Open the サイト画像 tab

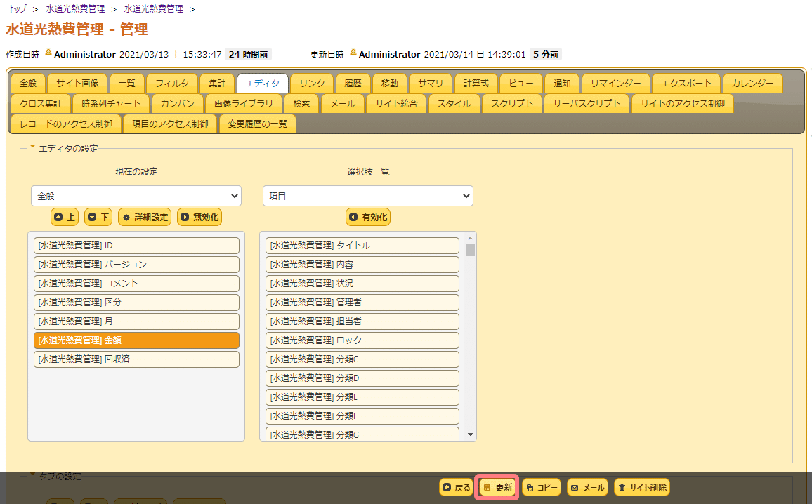coord(78,84)
